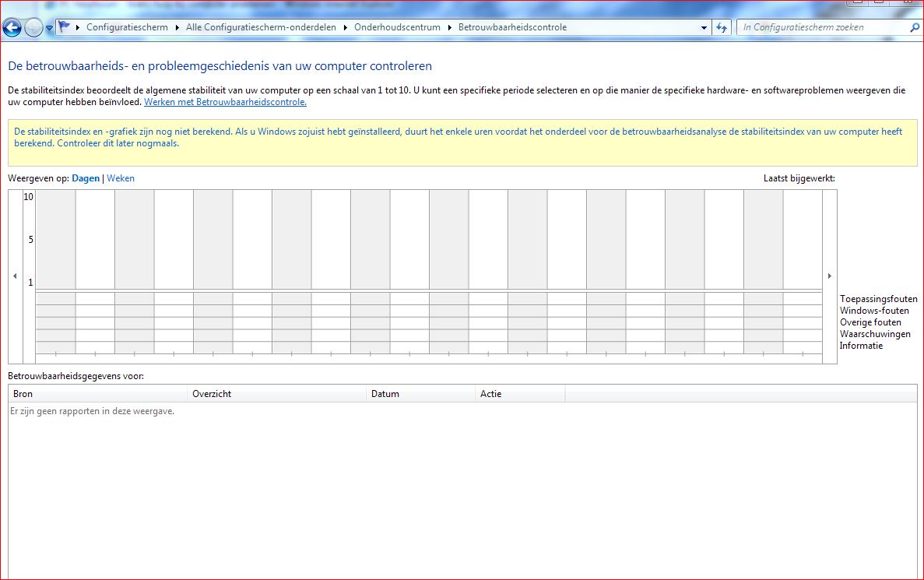The height and width of the screenshot is (580, 924).
Task: Open Configuratiescherm breadcrumb
Action: tap(128, 27)
